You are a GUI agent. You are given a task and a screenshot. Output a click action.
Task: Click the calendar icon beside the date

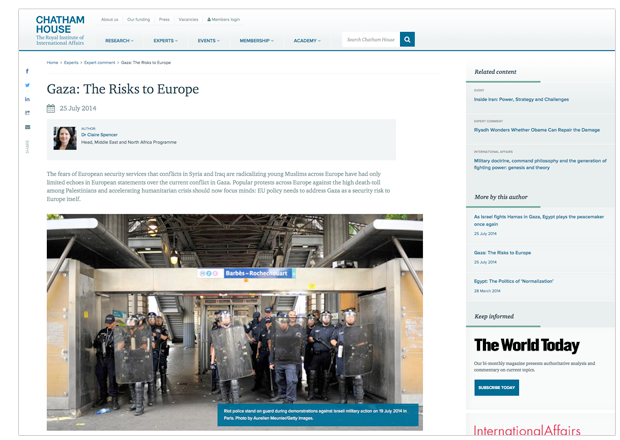tap(52, 107)
